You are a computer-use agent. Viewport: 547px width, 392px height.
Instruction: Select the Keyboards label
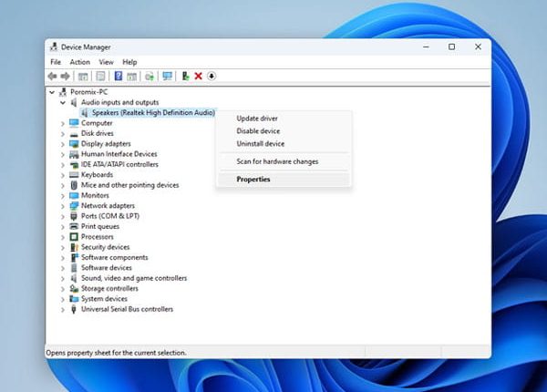(97, 175)
